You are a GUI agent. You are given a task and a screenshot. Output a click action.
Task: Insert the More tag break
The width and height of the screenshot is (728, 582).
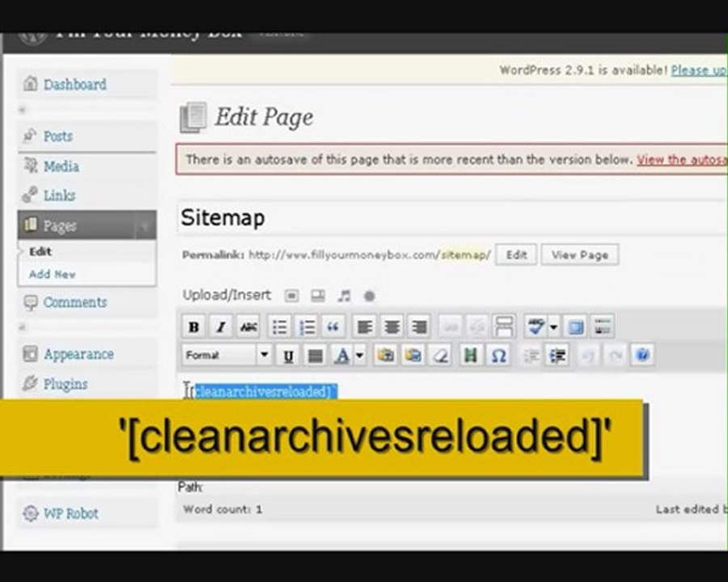point(504,327)
